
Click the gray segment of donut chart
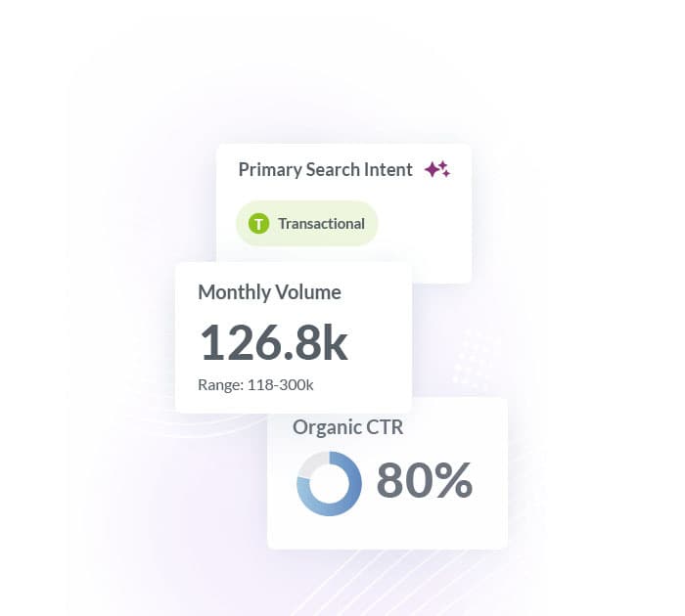click(308, 465)
